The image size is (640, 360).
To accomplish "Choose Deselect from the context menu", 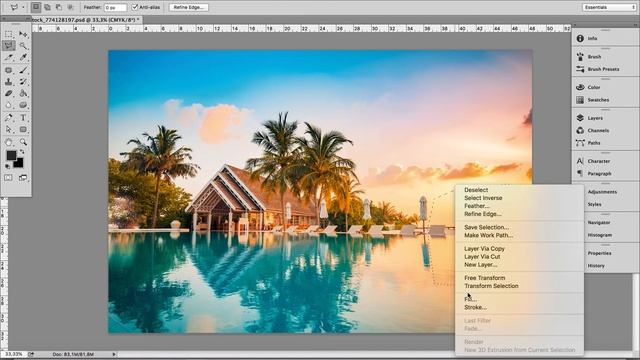I will click(476, 190).
